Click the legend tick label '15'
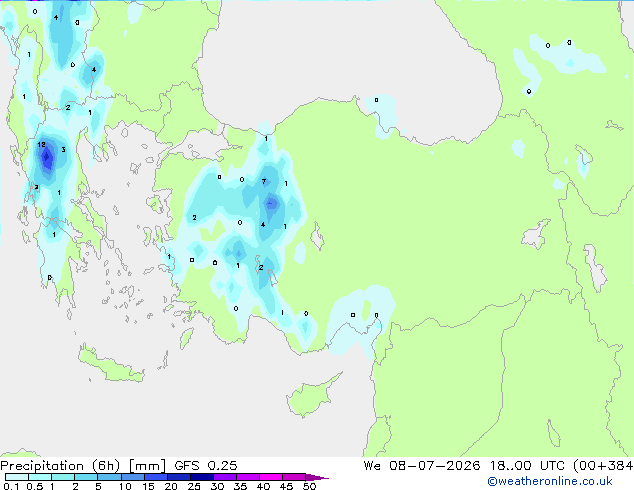Viewport: 634px width, 490px height. click(x=148, y=486)
